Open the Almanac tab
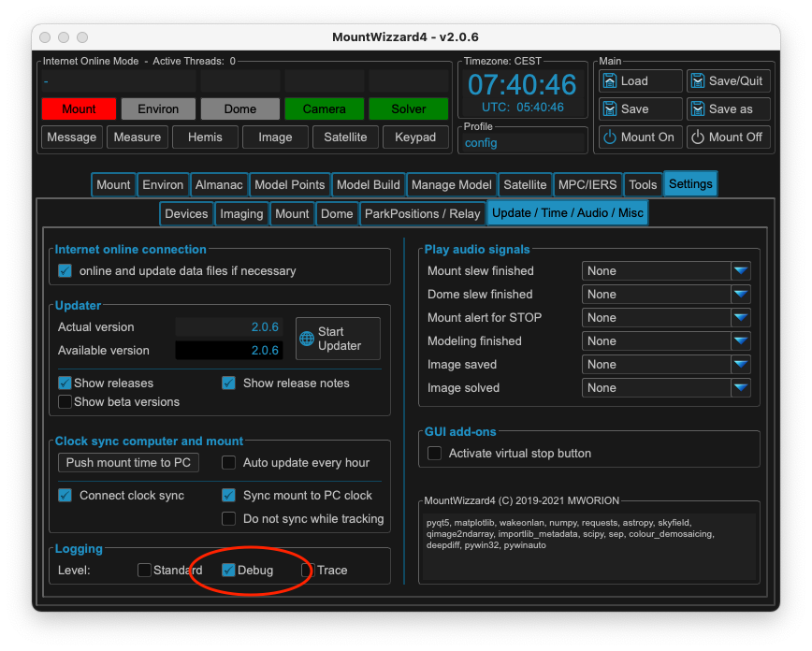This screenshot has width=812, height=651. click(x=219, y=185)
